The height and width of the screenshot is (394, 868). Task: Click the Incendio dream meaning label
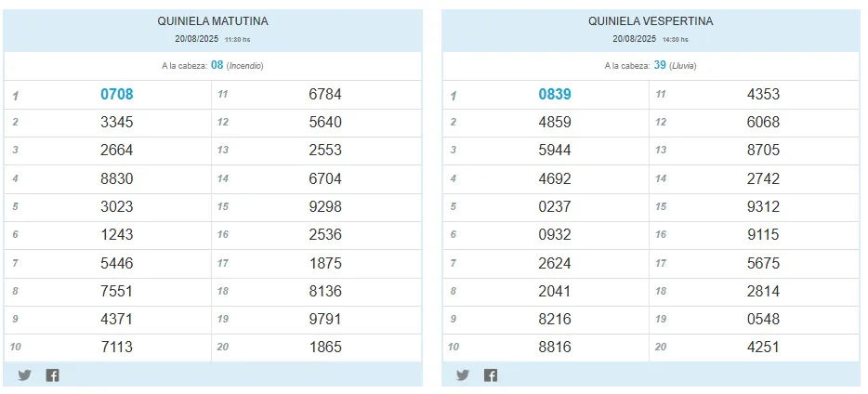click(246, 66)
